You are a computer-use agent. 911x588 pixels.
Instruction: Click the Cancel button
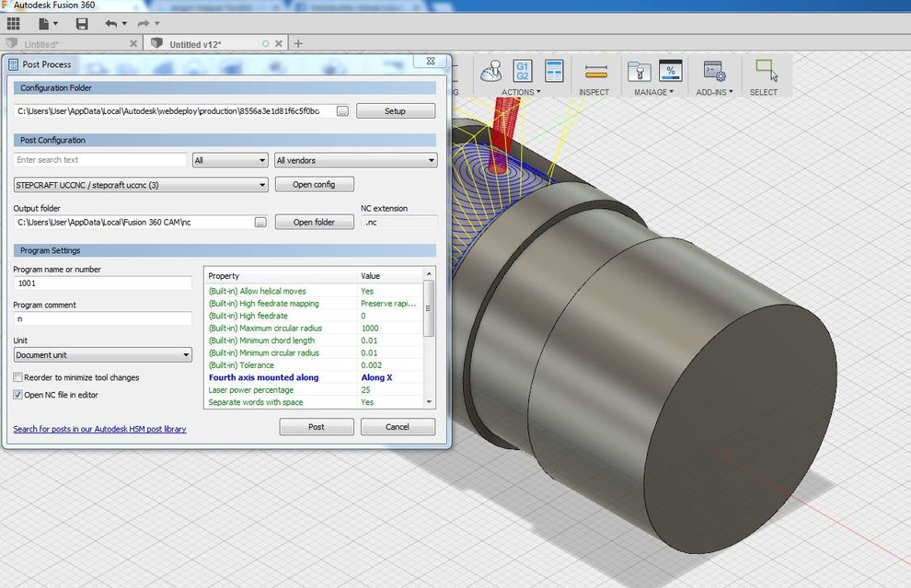point(398,426)
